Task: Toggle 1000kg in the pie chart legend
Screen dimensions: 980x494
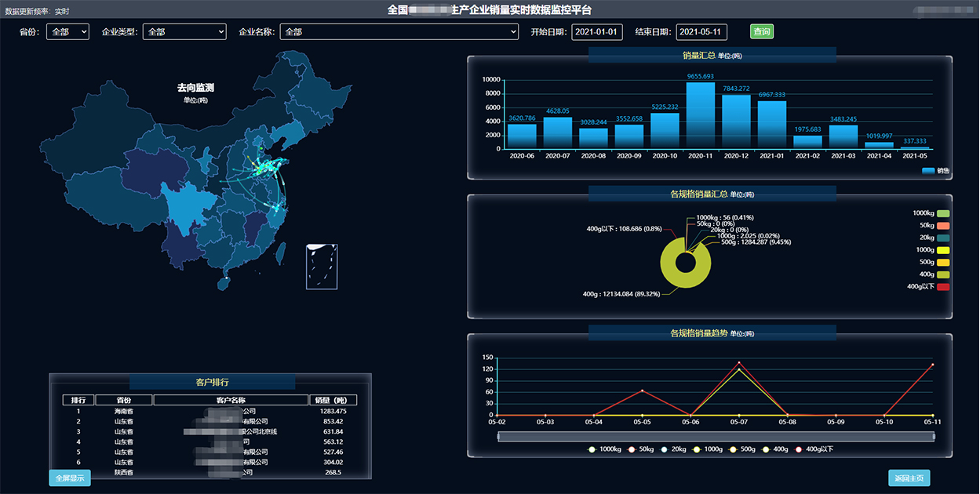Action: click(931, 213)
